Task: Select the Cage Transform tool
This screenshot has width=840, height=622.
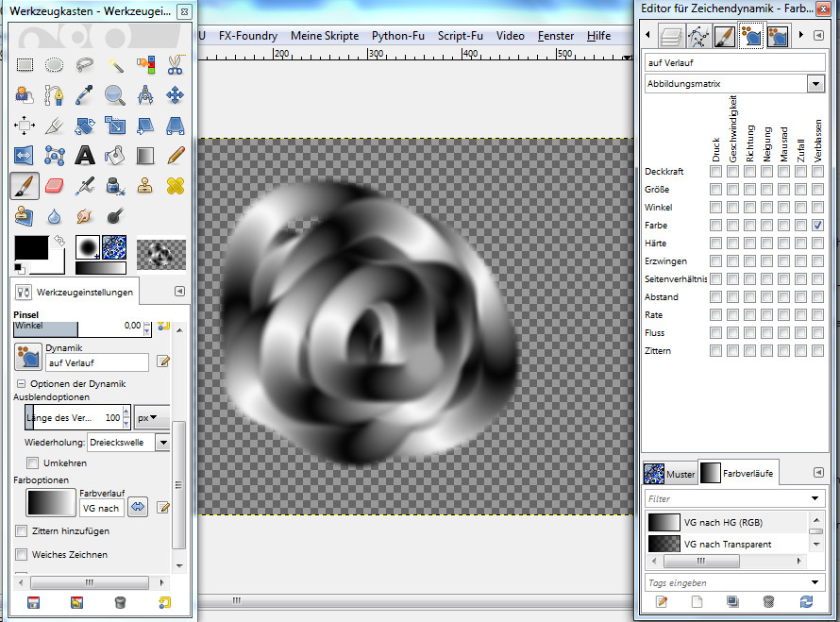Action: coord(54,156)
